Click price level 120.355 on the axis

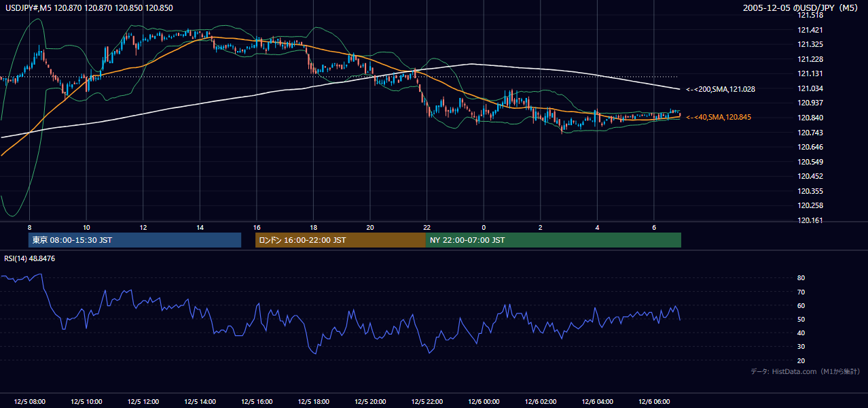point(810,191)
